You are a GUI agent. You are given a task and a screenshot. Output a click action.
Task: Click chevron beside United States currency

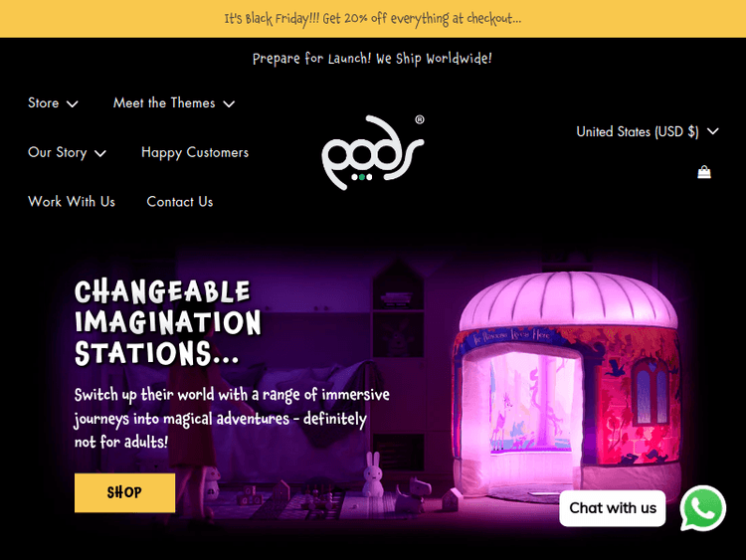tap(713, 131)
